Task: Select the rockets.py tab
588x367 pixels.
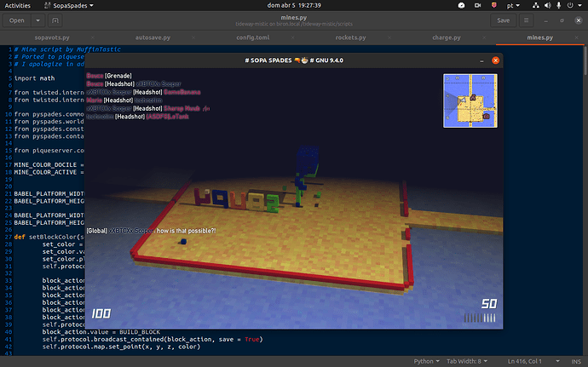Action: tap(343, 37)
